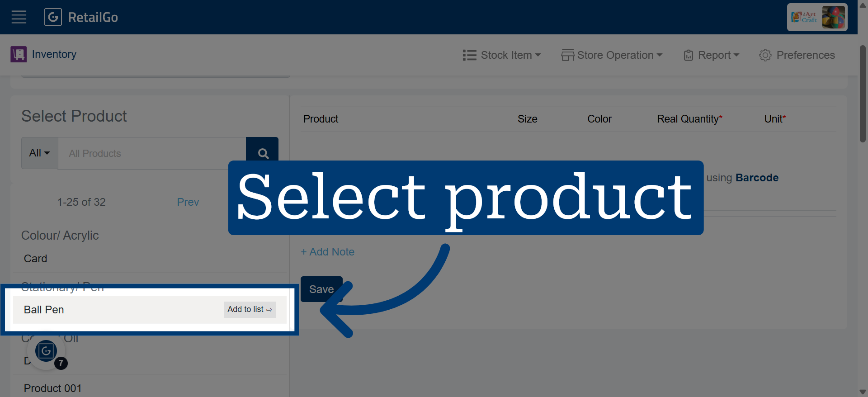Screen dimensions: 868x397
Task: Open the floating RetailGo help widget
Action: point(46,351)
